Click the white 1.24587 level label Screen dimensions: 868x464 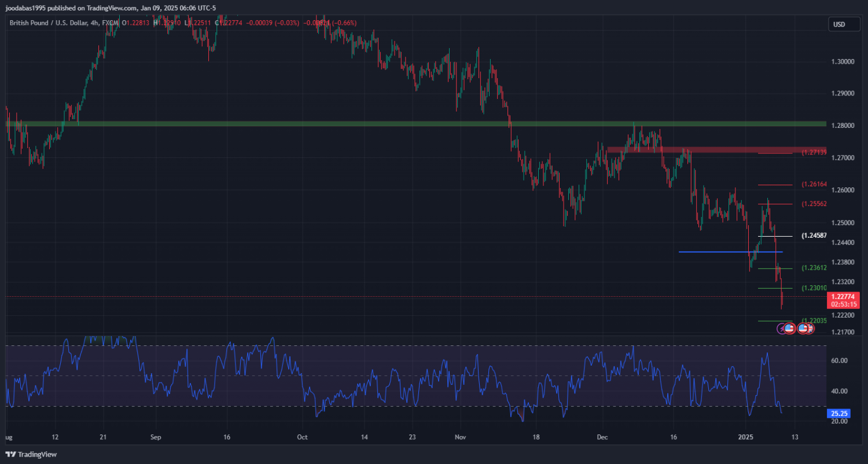click(x=814, y=236)
